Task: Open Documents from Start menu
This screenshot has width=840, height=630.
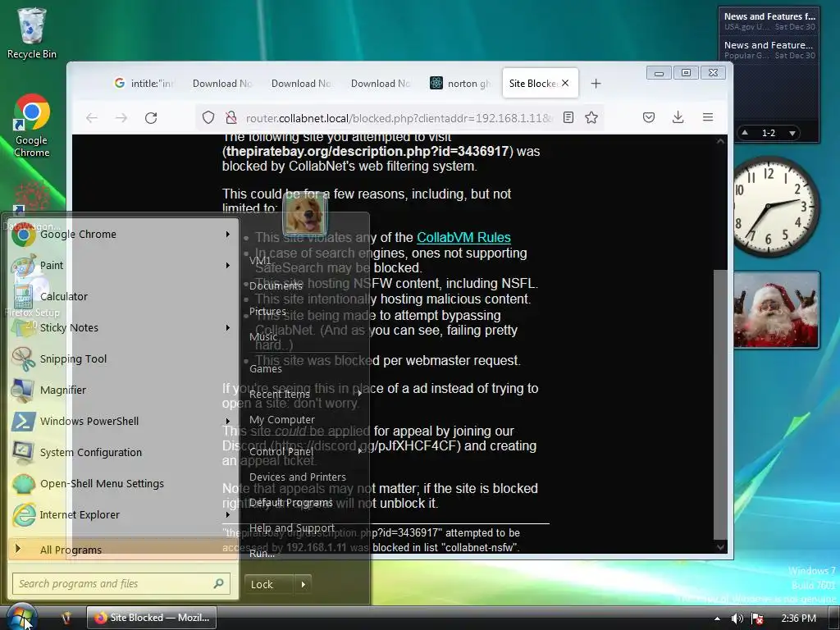Action: (276, 286)
